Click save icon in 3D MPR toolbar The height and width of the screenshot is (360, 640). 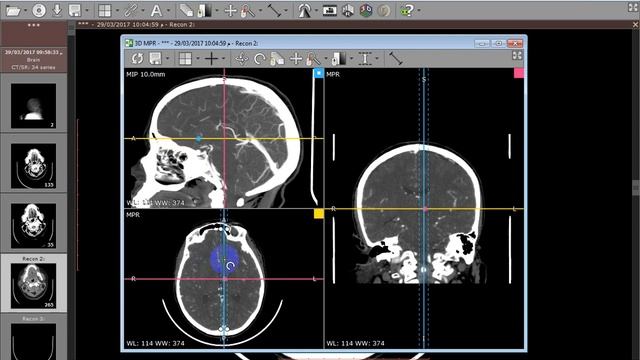point(156,59)
